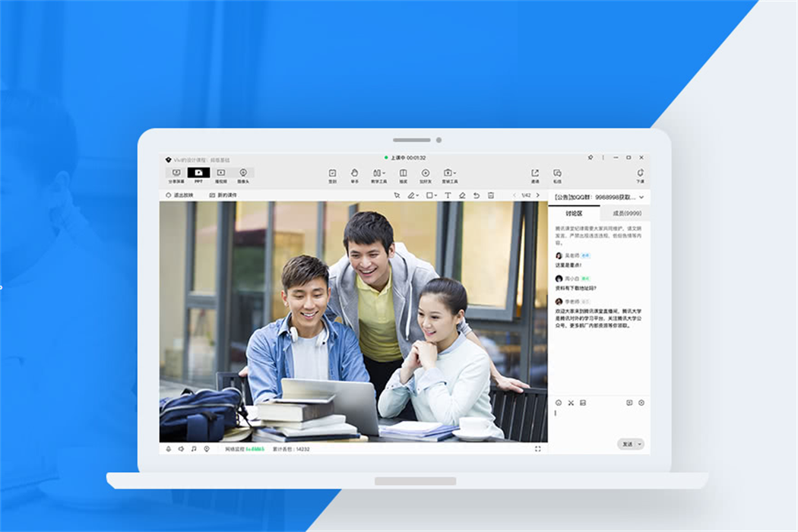Select the camera (摄像头) mode
Screen dimensions: 798x532
coord(243,176)
